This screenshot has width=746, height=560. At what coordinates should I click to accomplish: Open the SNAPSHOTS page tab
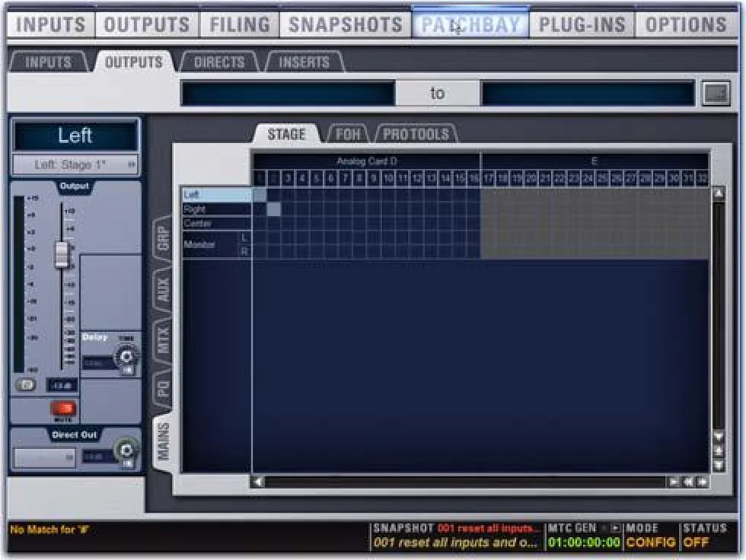pos(346,24)
